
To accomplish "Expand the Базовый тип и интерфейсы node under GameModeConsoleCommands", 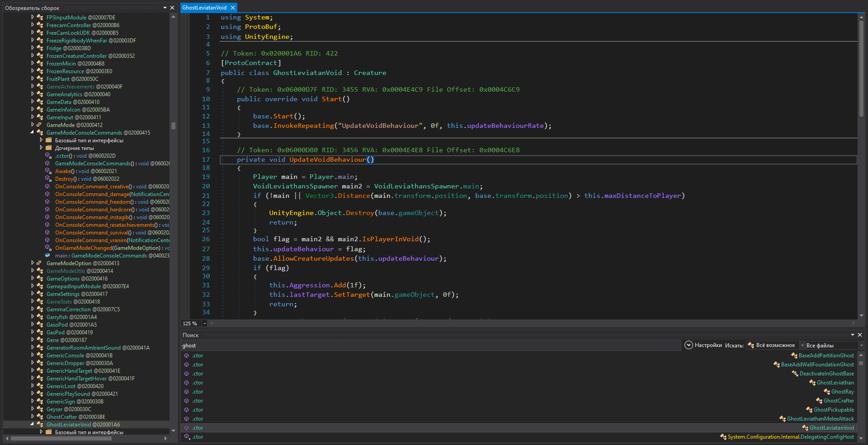I will [x=41, y=141].
